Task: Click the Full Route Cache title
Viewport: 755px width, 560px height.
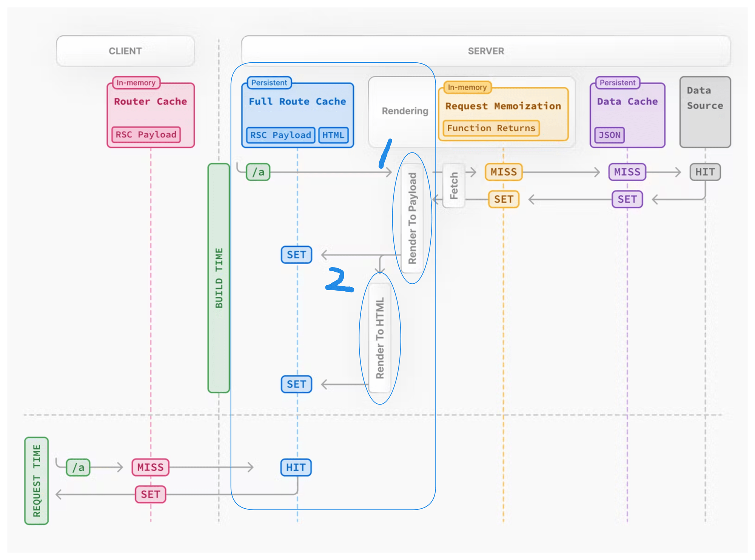Action: point(297,102)
